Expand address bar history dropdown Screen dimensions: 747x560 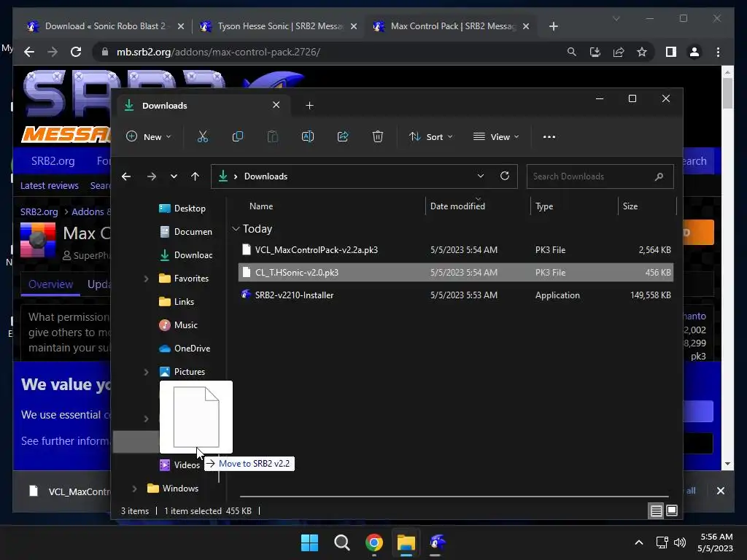(x=481, y=176)
